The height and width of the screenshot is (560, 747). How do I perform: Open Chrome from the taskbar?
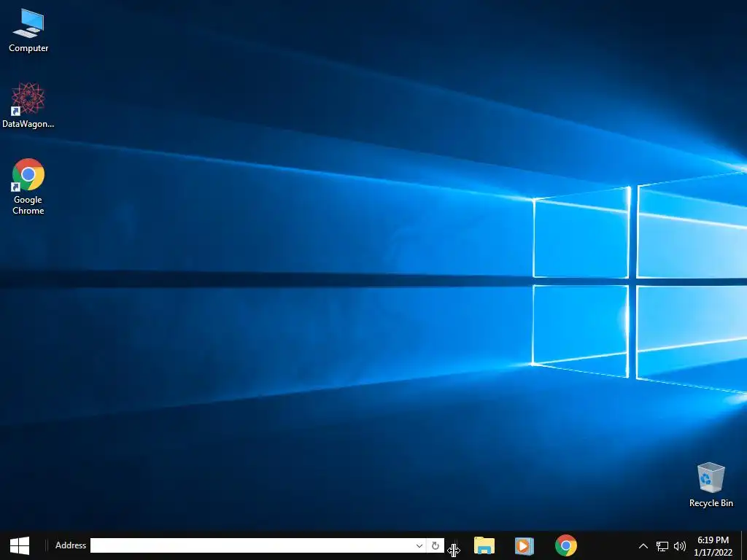tap(565, 545)
